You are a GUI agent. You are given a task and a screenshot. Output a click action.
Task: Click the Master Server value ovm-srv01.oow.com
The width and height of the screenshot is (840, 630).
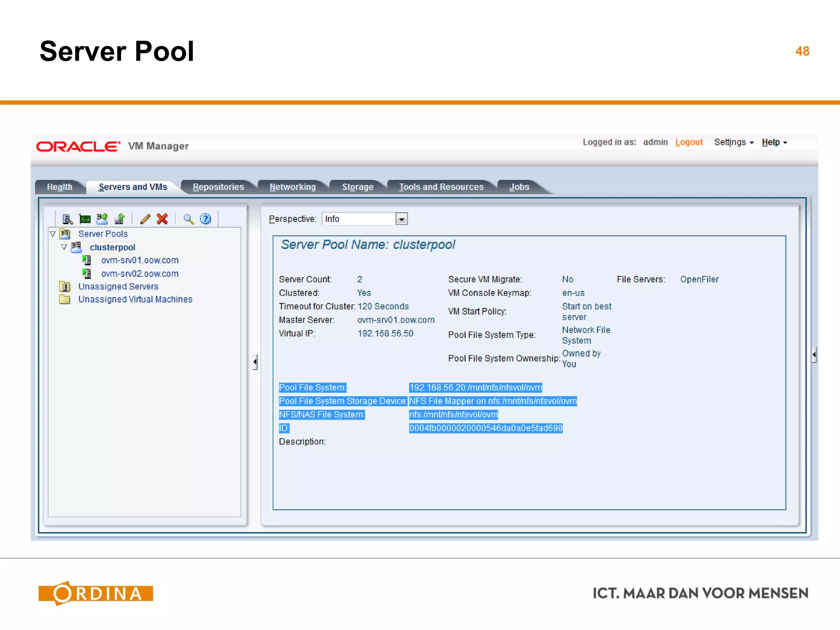pos(396,320)
